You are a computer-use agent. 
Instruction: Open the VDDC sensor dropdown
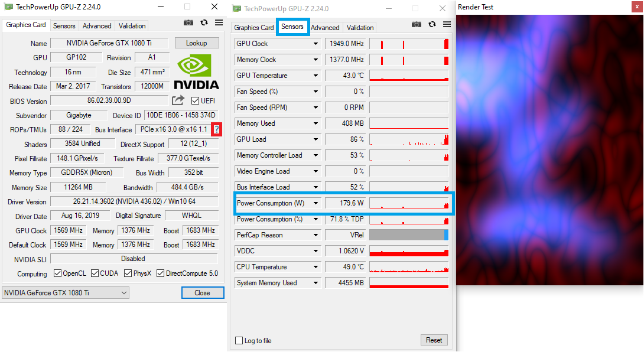point(316,251)
